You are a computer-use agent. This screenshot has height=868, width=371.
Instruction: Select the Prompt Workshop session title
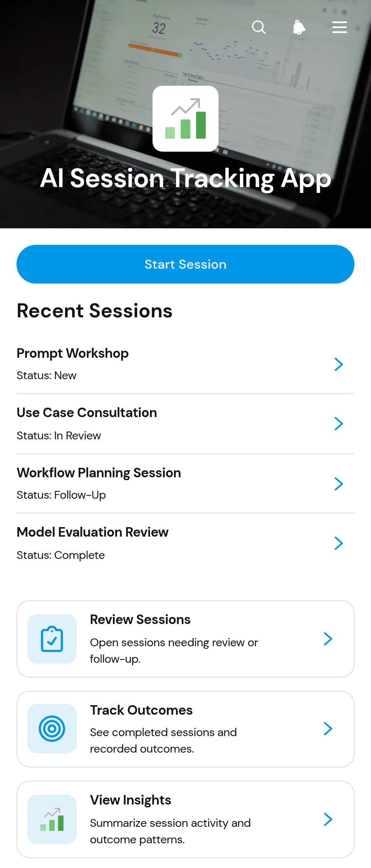pos(73,353)
